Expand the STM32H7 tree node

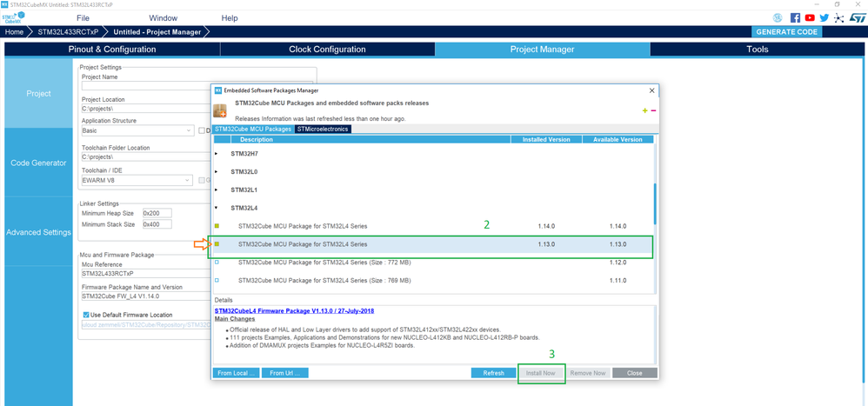(x=217, y=153)
